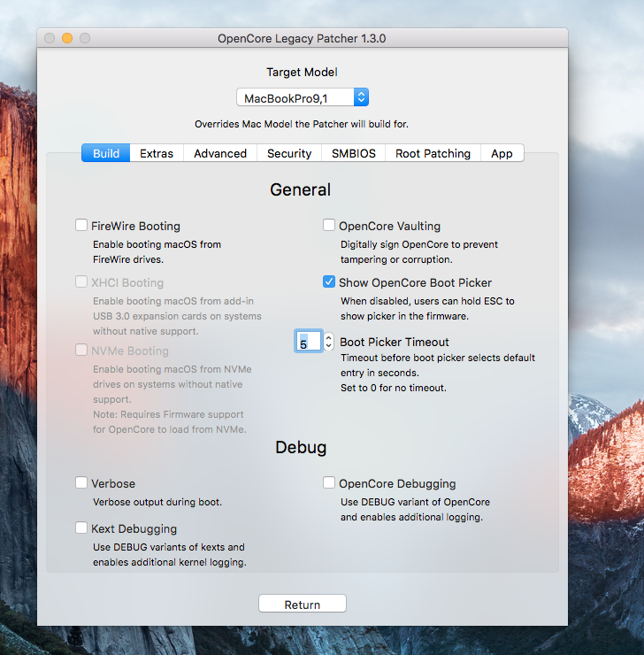This screenshot has width=644, height=655.
Task: Click the Boot Picker Timeout value field
Action: (x=309, y=342)
